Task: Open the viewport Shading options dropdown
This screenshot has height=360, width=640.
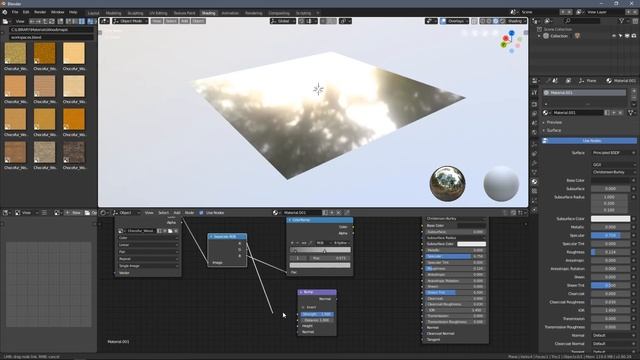Action: coord(517,21)
